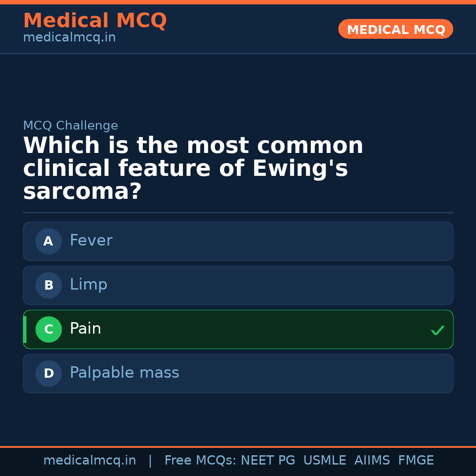This screenshot has width=476, height=476.
Task: Click the letter D circle badge
Action: pyautogui.click(x=48, y=373)
